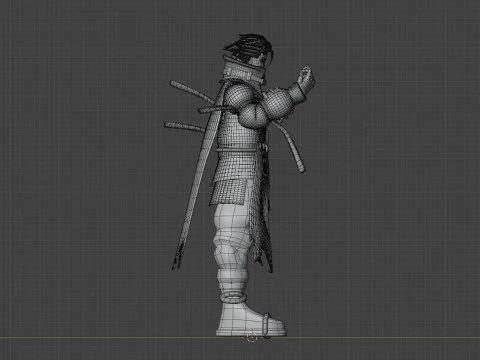Click the raised clenched fist

pos(306,79)
